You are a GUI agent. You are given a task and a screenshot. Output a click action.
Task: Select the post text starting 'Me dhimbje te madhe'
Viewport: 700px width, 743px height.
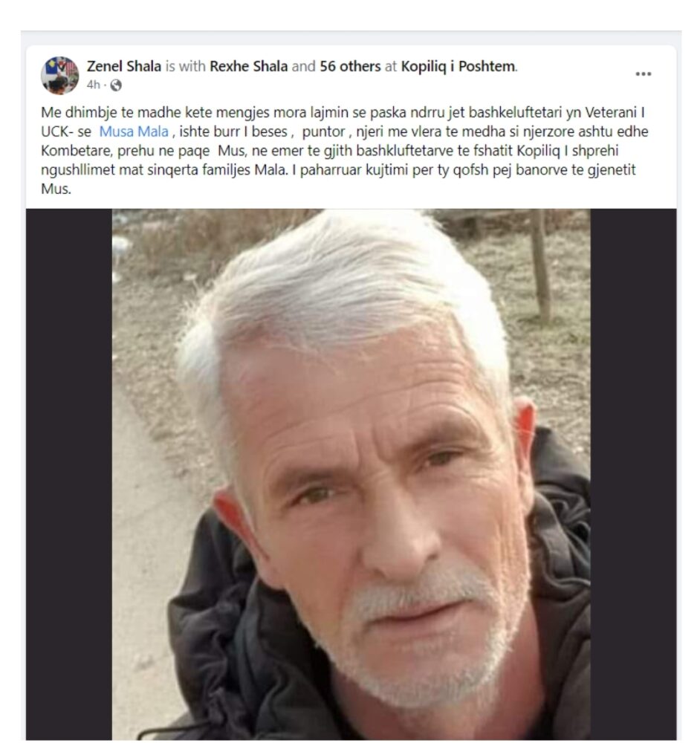pos(345,151)
